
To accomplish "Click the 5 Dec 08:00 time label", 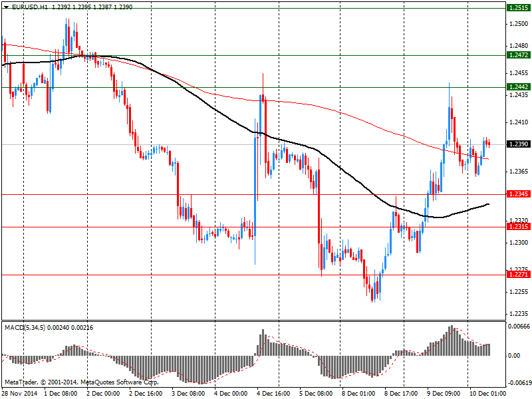I will [316, 394].
